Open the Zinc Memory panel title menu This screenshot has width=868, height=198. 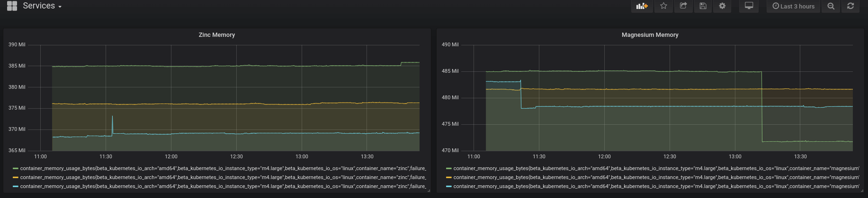216,35
